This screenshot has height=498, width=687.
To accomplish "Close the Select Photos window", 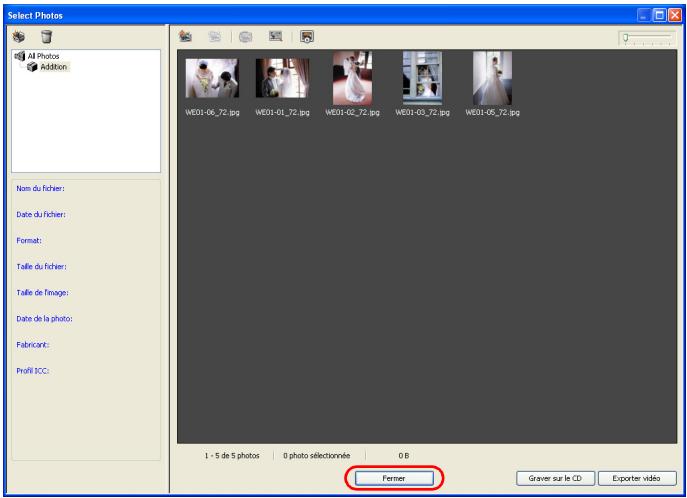I will [x=675, y=15].
